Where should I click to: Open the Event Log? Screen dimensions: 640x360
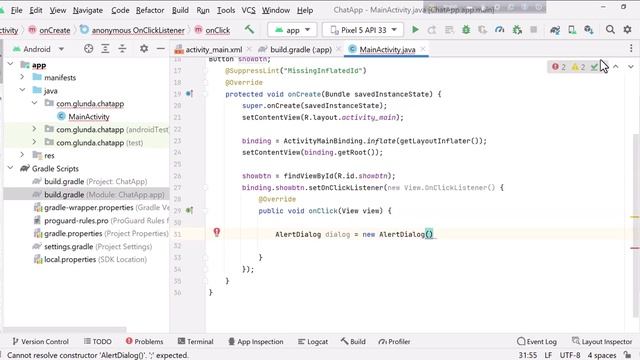[x=537, y=341]
